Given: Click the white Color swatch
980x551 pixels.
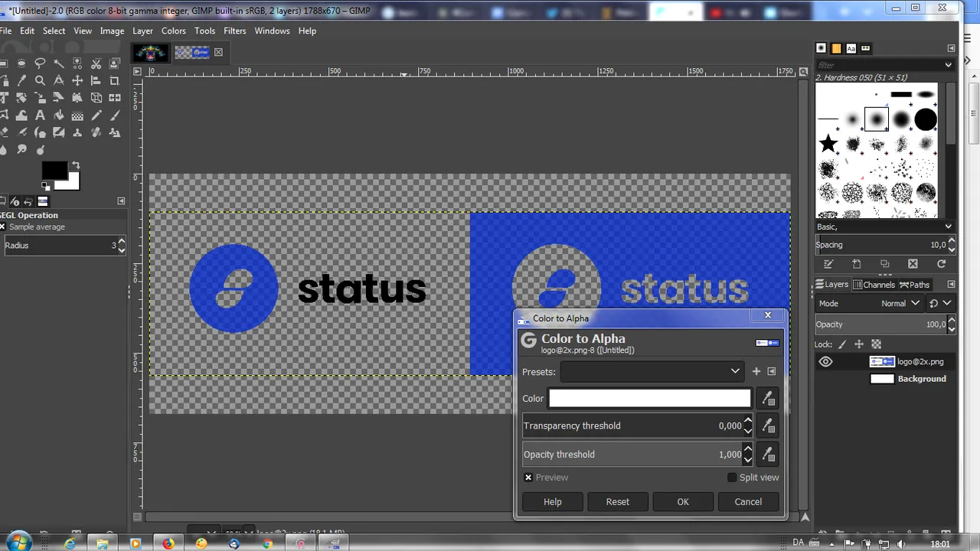Looking at the screenshot, I should point(650,398).
